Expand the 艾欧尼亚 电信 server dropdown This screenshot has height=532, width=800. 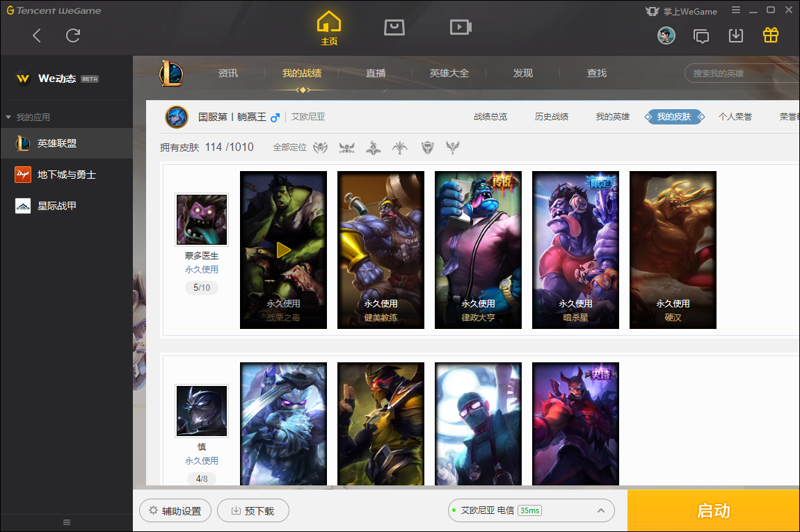point(531,510)
